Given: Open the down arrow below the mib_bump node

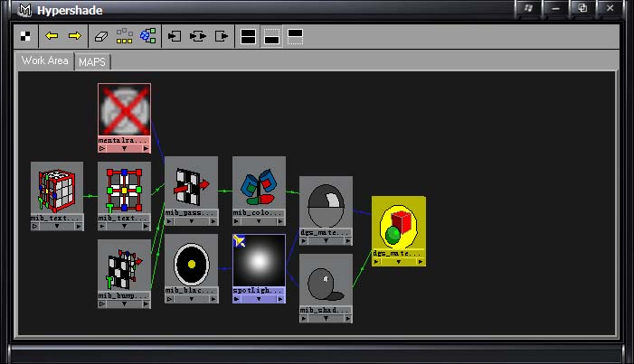Looking at the screenshot, I should pyautogui.click(x=124, y=304).
